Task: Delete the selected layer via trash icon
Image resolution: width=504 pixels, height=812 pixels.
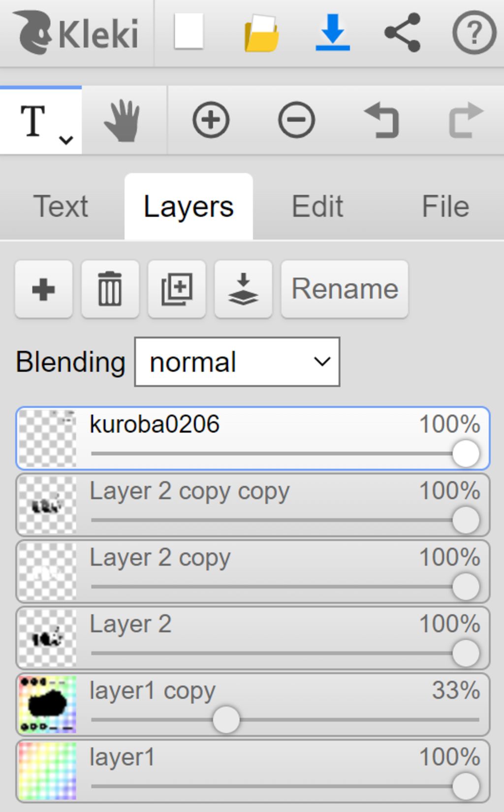Action: point(110,289)
